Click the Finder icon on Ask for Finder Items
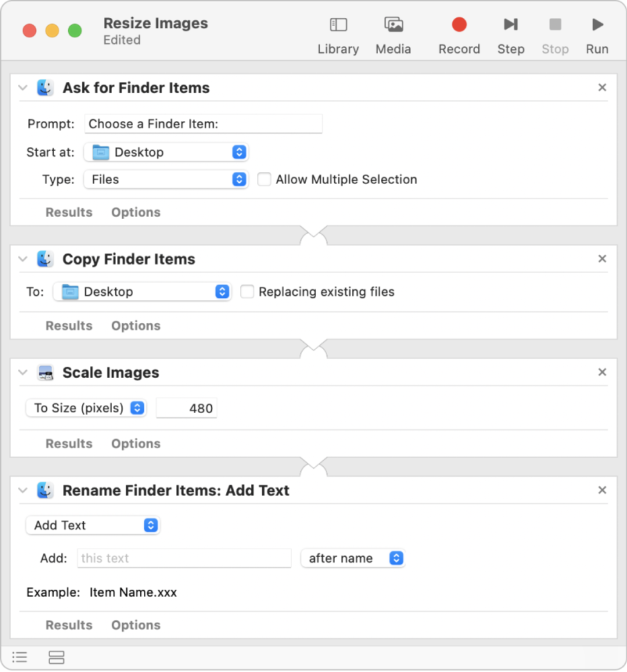 pyautogui.click(x=44, y=87)
